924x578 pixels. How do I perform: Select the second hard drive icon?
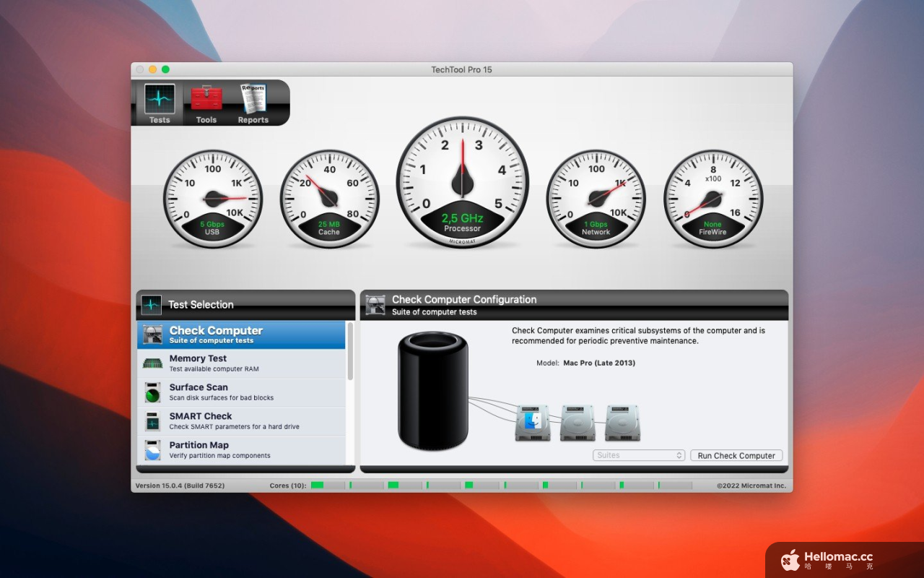pos(577,423)
